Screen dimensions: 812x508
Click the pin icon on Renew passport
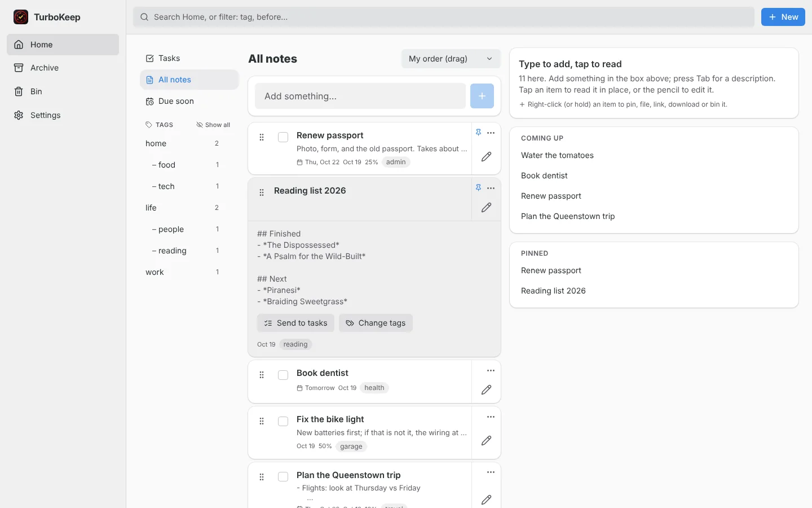coord(478,133)
